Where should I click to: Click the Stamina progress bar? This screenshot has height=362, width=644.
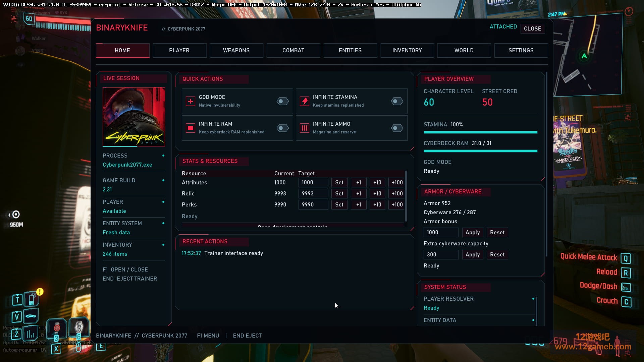pyautogui.click(x=480, y=132)
